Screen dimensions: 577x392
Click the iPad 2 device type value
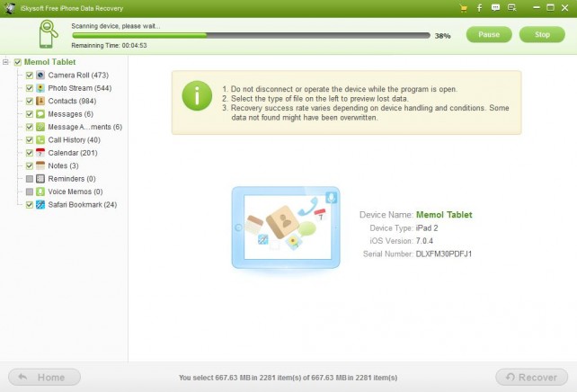pos(427,227)
